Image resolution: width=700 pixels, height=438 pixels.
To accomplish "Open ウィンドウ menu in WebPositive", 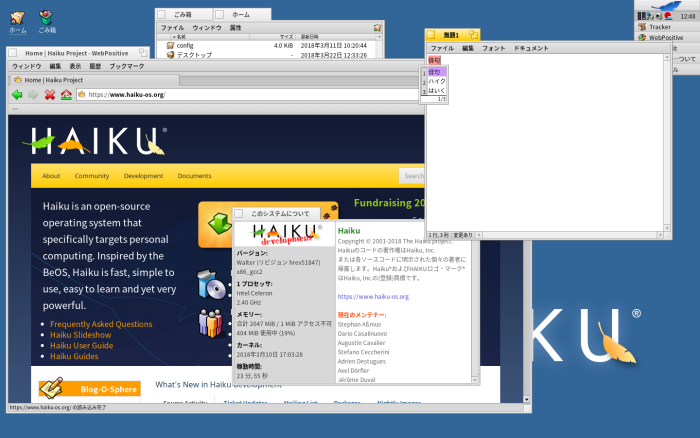I will 27,66.
